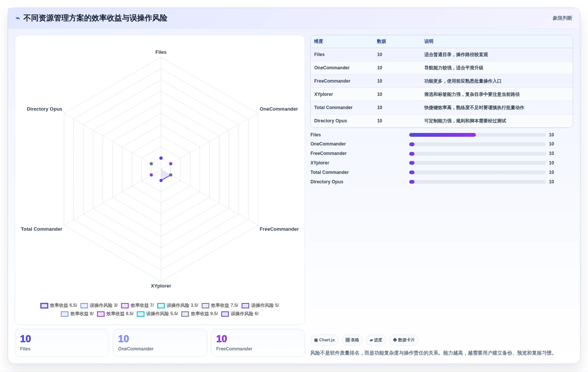Open the OneCommander summary card

pyautogui.click(x=160, y=343)
